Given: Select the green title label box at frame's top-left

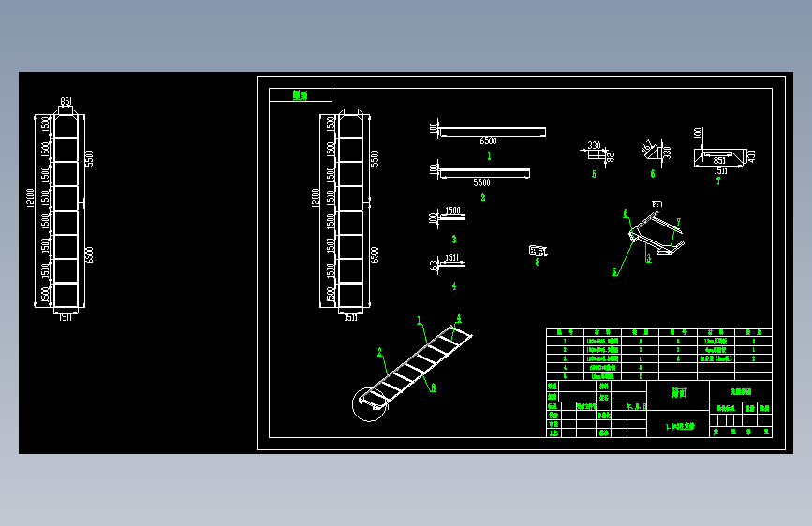Looking at the screenshot, I should click(301, 95).
